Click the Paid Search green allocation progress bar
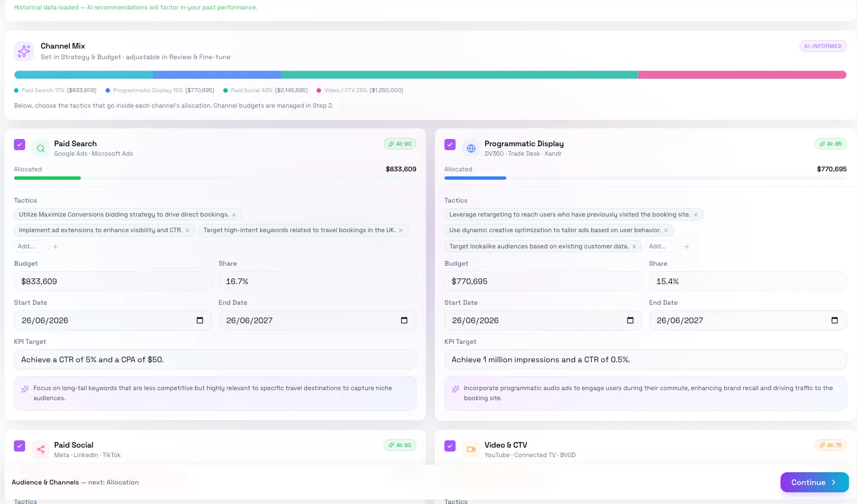The width and height of the screenshot is (857, 504). coord(47,178)
